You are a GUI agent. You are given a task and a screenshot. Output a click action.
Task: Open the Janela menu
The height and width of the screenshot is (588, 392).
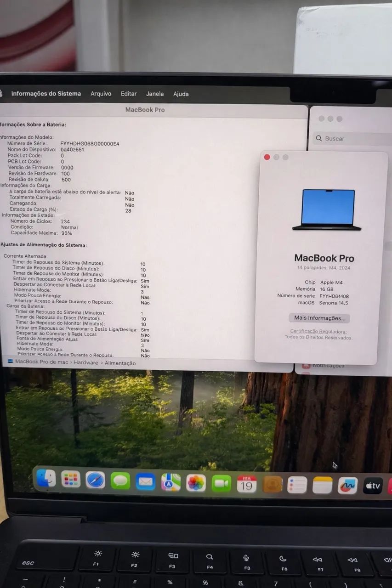pyautogui.click(x=155, y=94)
